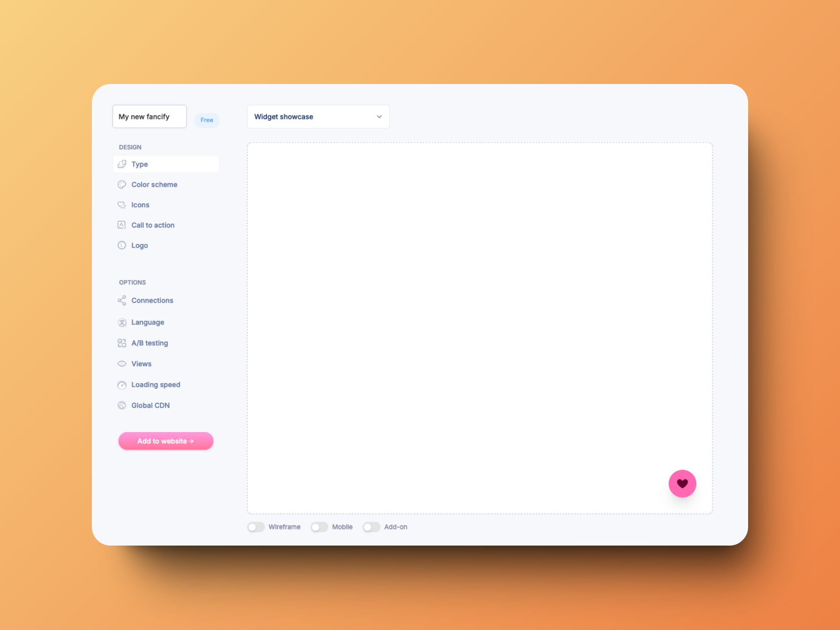Expand the Widget showcase dropdown
Viewport: 840px width, 630px height.
pyautogui.click(x=379, y=117)
